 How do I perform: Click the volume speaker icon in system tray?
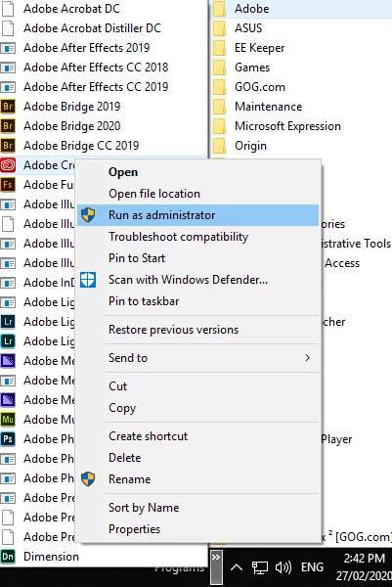283,567
